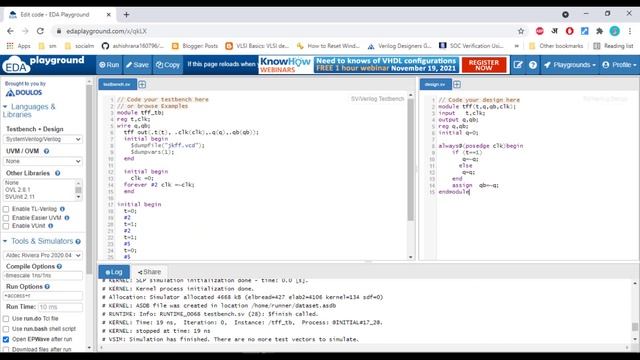The height and width of the screenshot is (360, 640).
Task: Click the Copy button
Action: point(168,65)
